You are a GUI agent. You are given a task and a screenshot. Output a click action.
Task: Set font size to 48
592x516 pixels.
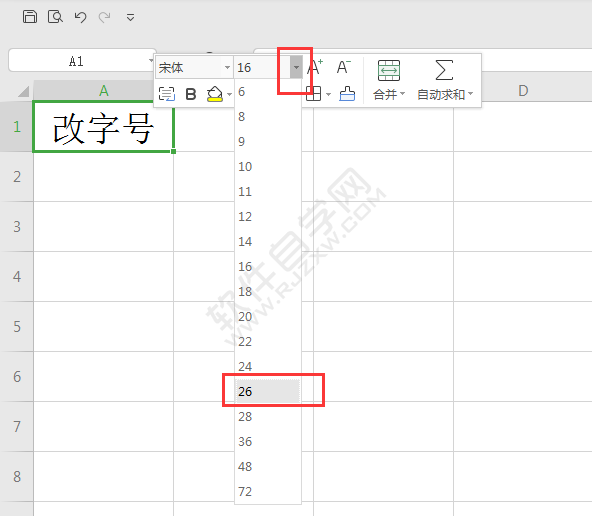coord(268,467)
